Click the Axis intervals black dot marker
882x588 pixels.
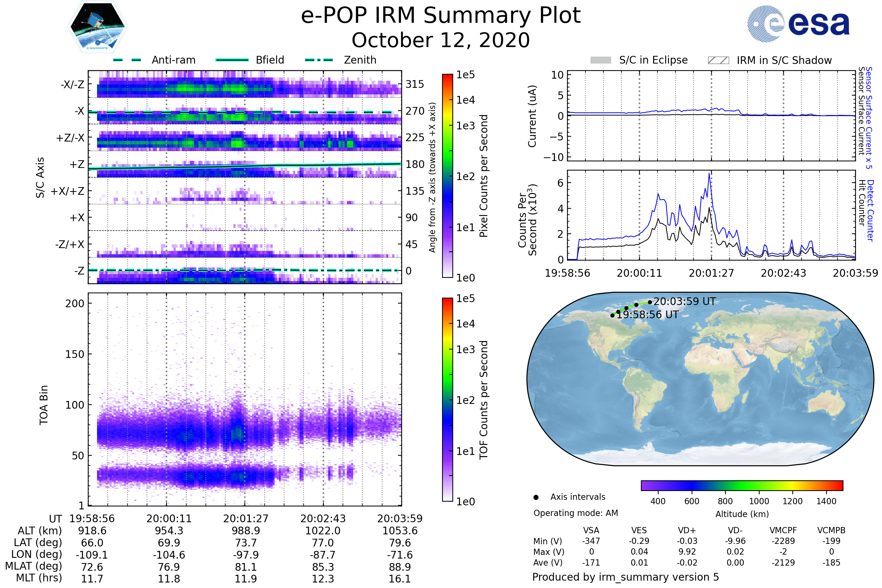pyautogui.click(x=536, y=498)
